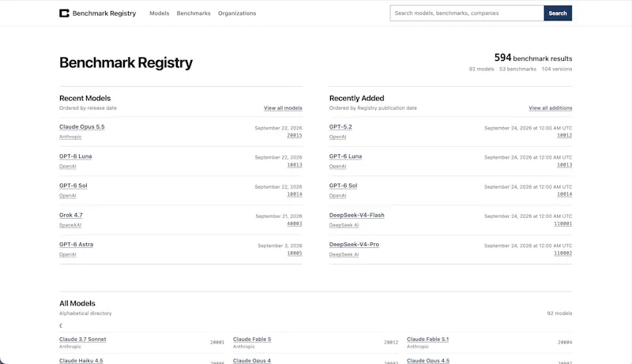Click ID 10013 in Recently Added

(565, 165)
